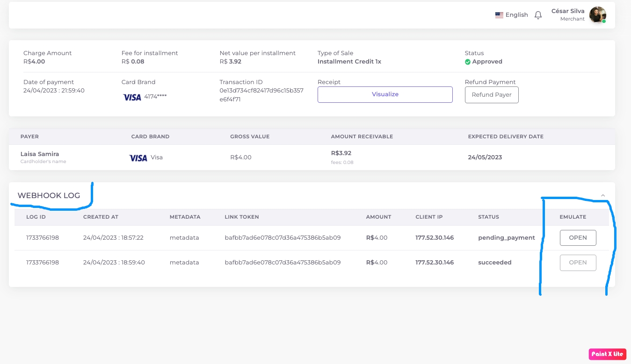Open César Silva profile avatar
This screenshot has height=364, width=631.
(597, 15)
